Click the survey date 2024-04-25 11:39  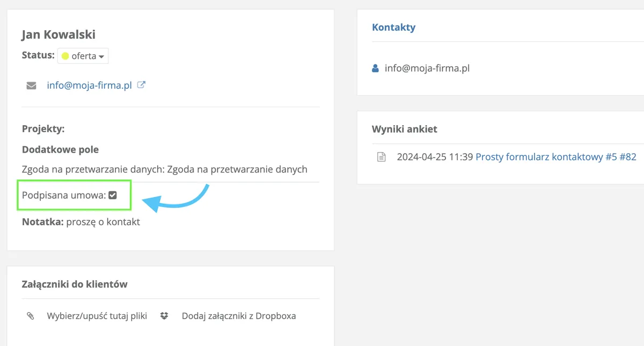(435, 157)
